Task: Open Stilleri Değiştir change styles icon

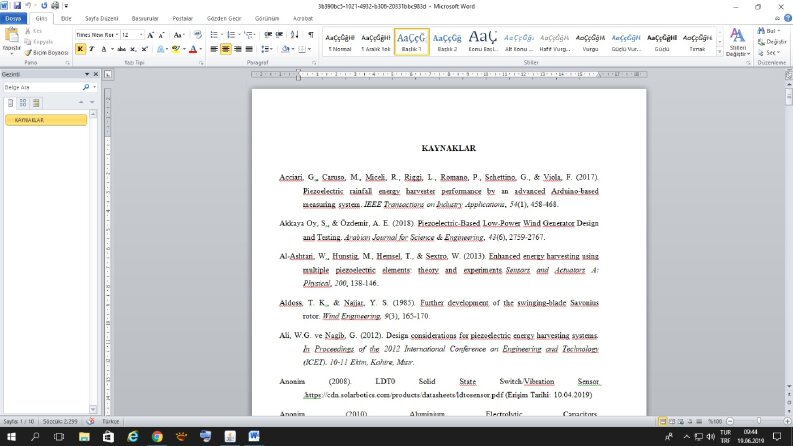Action: [x=737, y=42]
